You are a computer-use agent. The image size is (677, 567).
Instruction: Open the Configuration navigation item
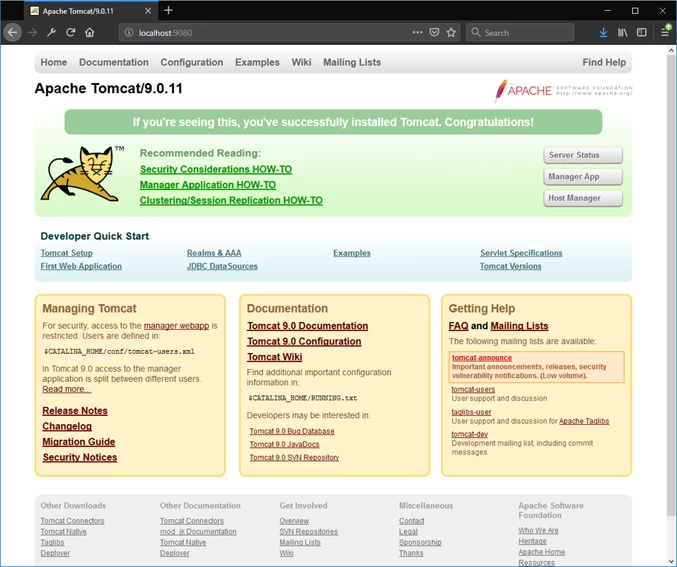pyautogui.click(x=192, y=62)
